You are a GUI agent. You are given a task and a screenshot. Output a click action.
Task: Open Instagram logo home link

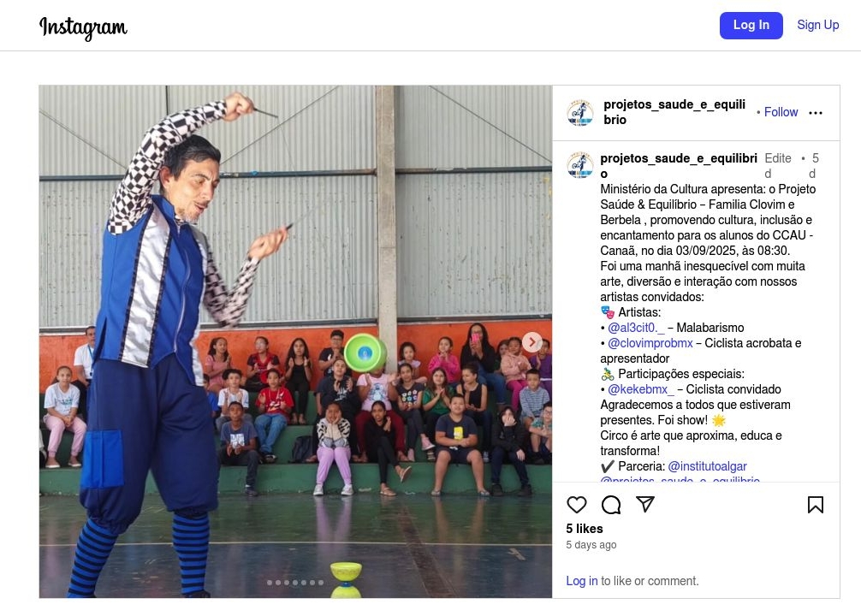coord(84,27)
